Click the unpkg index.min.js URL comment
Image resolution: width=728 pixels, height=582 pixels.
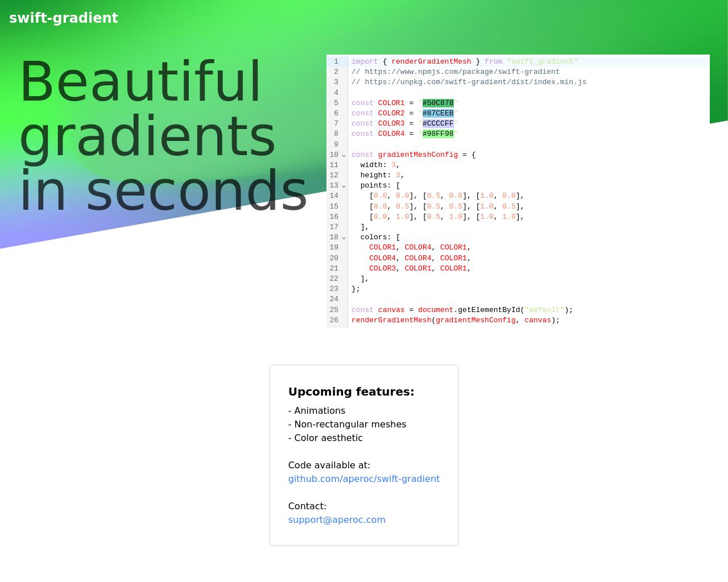[469, 82]
